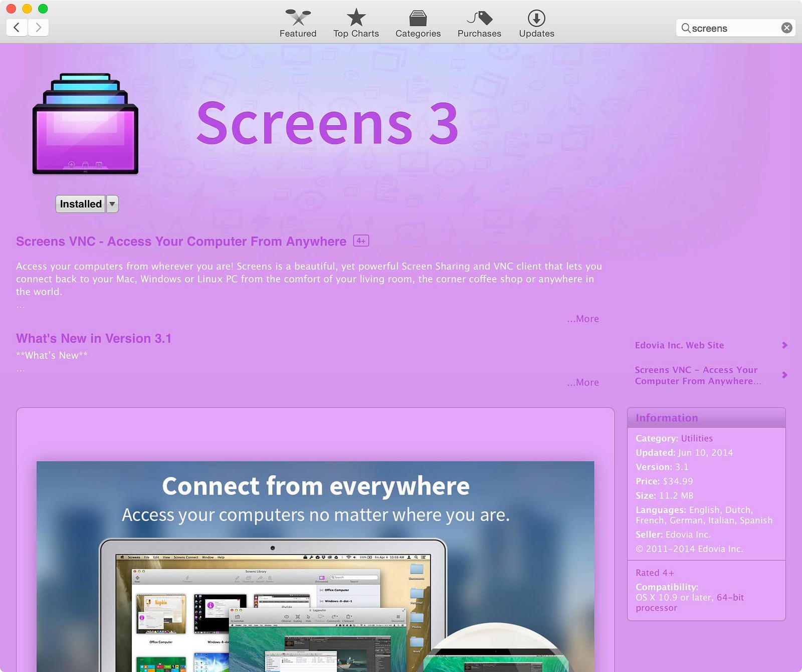Click the Category: Utilities entry
The image size is (802, 672).
point(674,438)
